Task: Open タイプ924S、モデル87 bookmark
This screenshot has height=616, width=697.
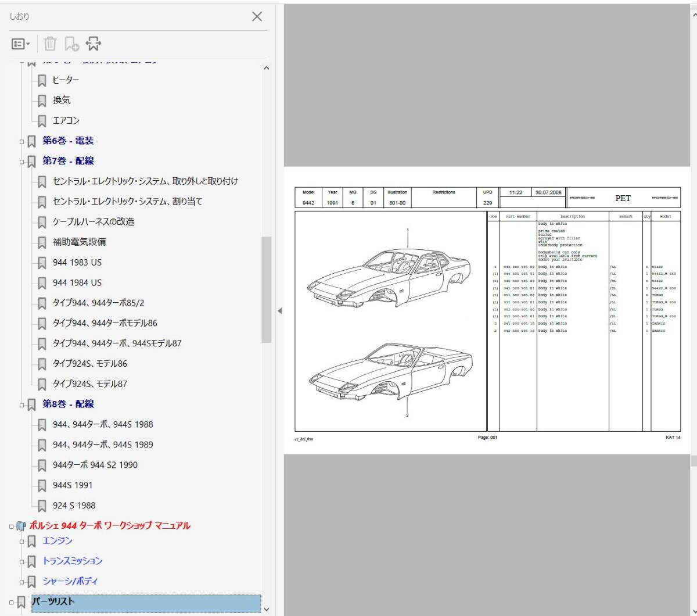Action: click(89, 384)
